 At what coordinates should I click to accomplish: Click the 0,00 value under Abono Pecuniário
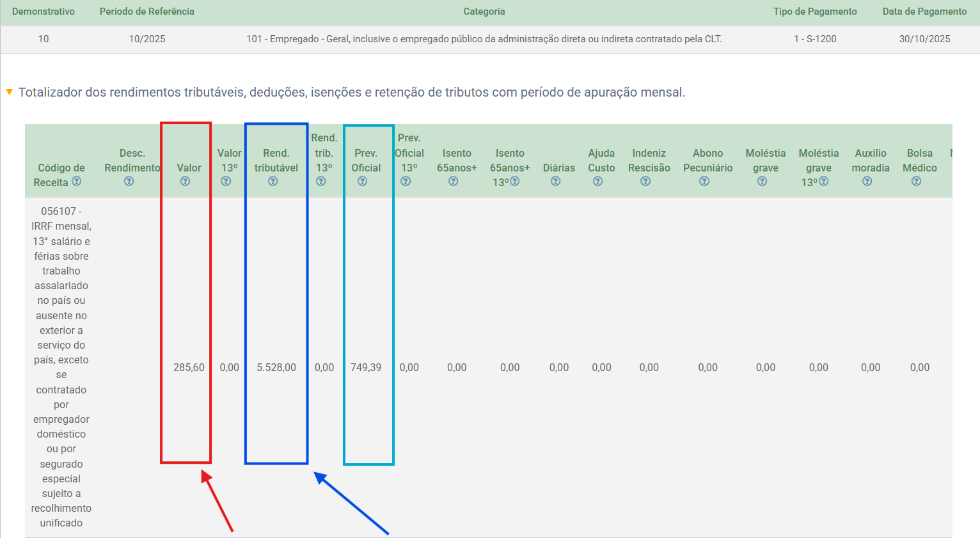708,368
